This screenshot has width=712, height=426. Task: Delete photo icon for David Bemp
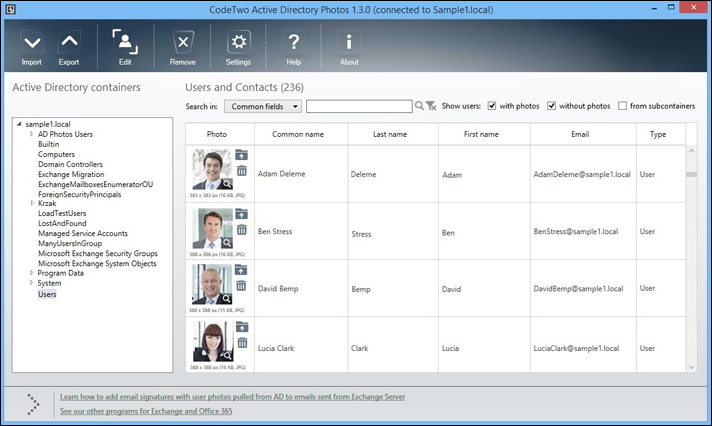pos(241,286)
